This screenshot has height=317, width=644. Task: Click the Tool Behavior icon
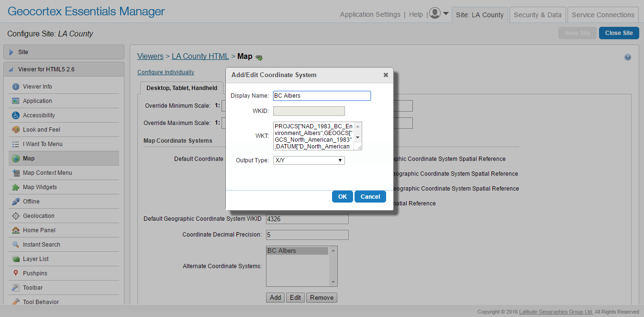point(15,302)
